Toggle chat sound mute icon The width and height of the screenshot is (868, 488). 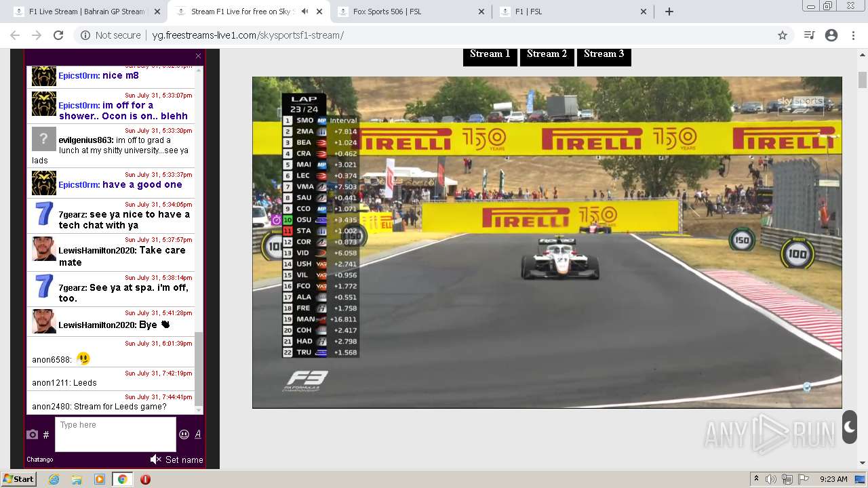[155, 460]
